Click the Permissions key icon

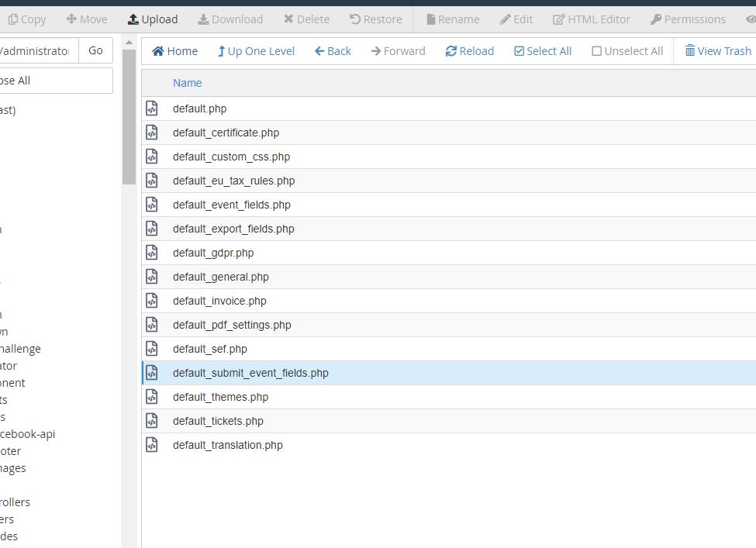(656, 19)
